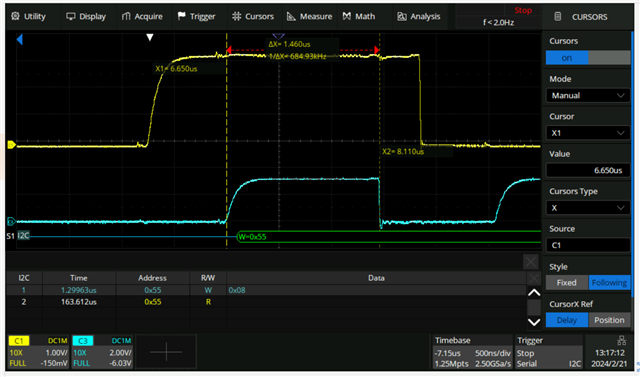640x377 pixels.
Task: Click the network status icon above the clock
Action: [621, 340]
